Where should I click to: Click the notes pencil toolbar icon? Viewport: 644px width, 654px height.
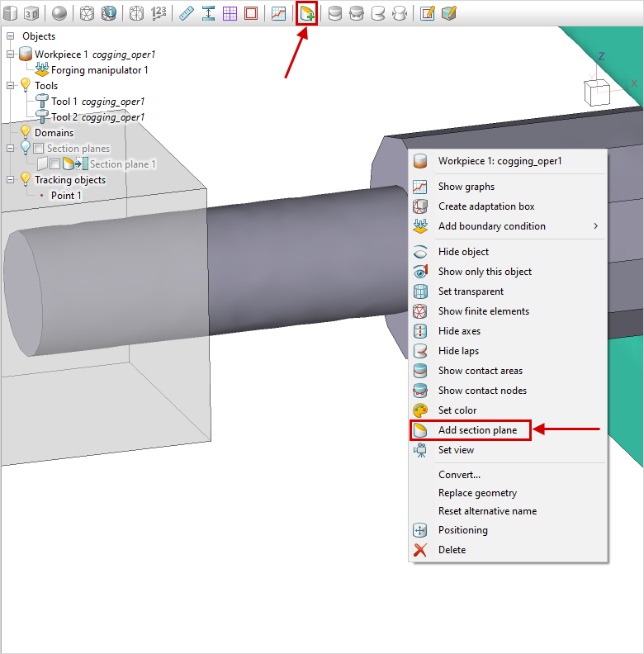point(427,13)
